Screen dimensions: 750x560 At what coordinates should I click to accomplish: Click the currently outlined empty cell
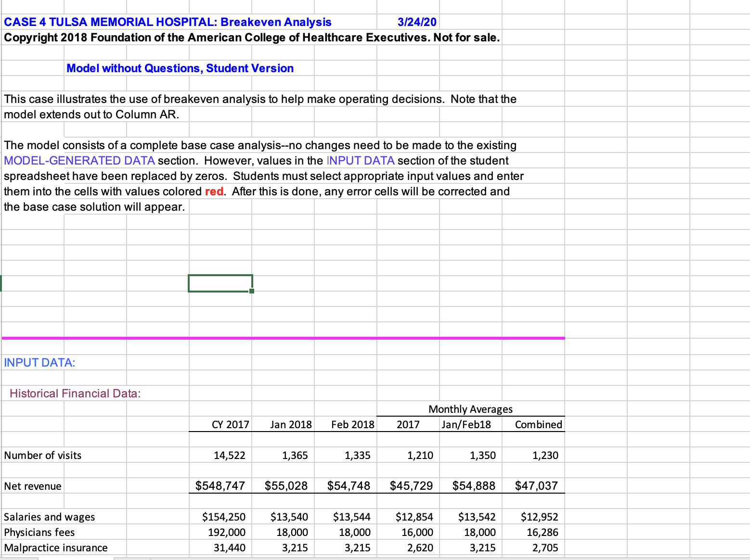220,283
